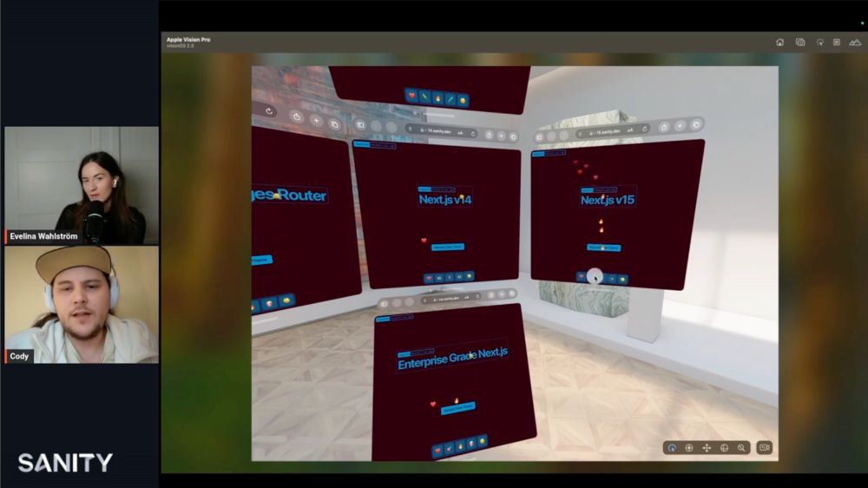This screenshot has height=488, width=868.
Task: Click heart reaction on Next.js v14 window
Action: 428,278
